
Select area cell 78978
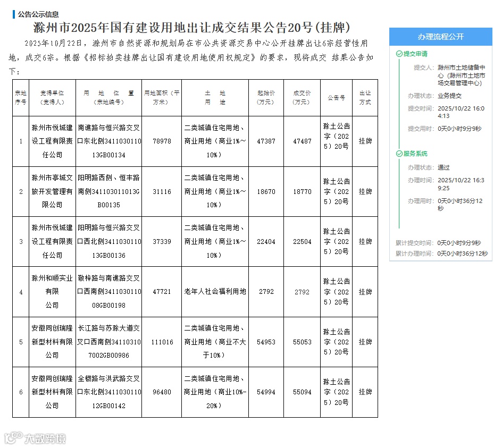tap(162, 141)
